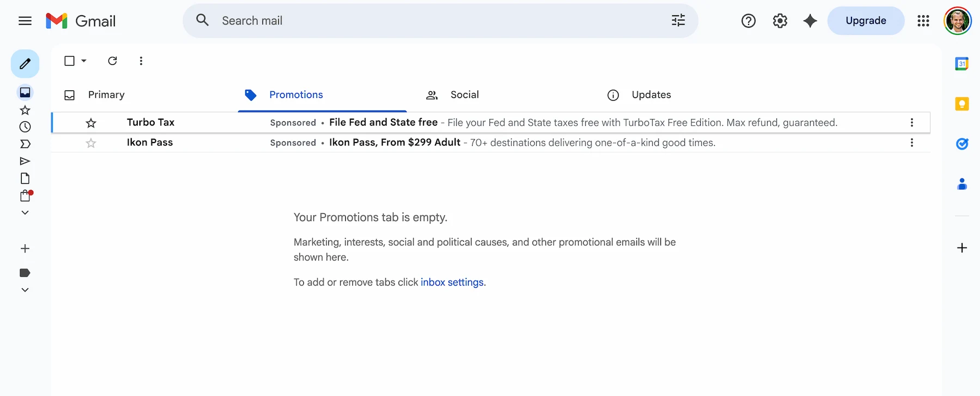Image resolution: width=980 pixels, height=396 pixels.
Task: Click the Search mail input field
Action: pyautogui.click(x=441, y=21)
